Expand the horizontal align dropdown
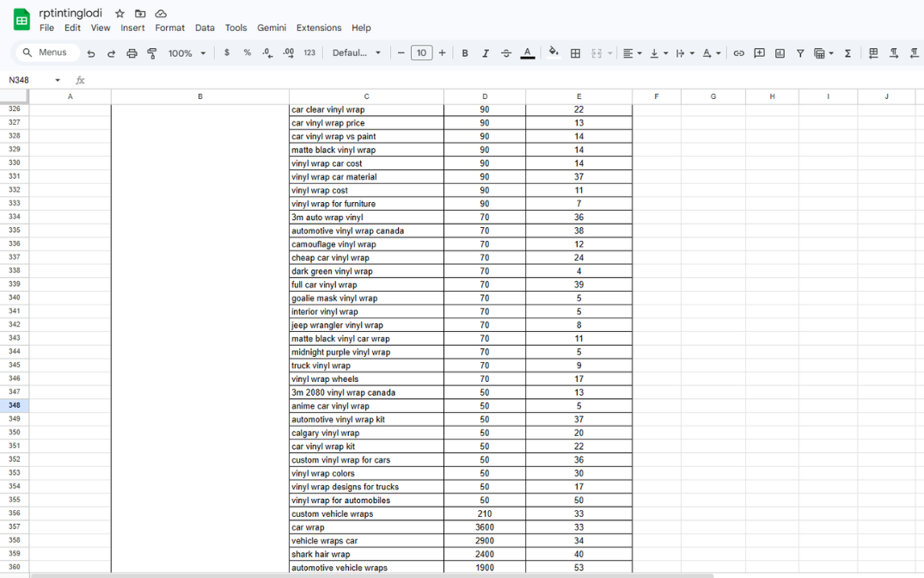924x578 pixels. click(632, 53)
